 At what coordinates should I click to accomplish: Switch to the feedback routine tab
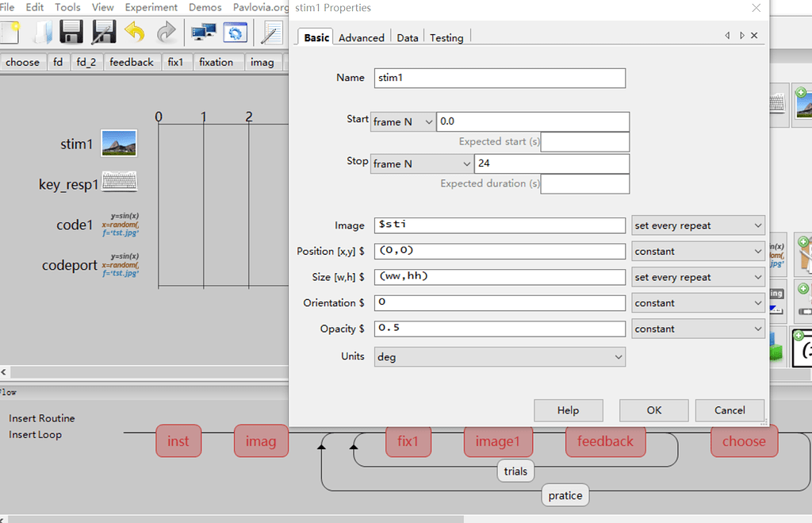[131, 62]
